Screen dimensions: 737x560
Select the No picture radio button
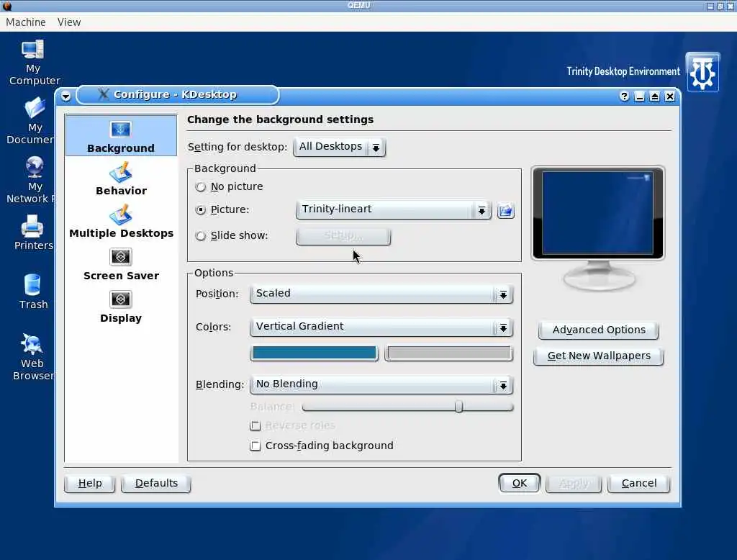click(x=201, y=186)
